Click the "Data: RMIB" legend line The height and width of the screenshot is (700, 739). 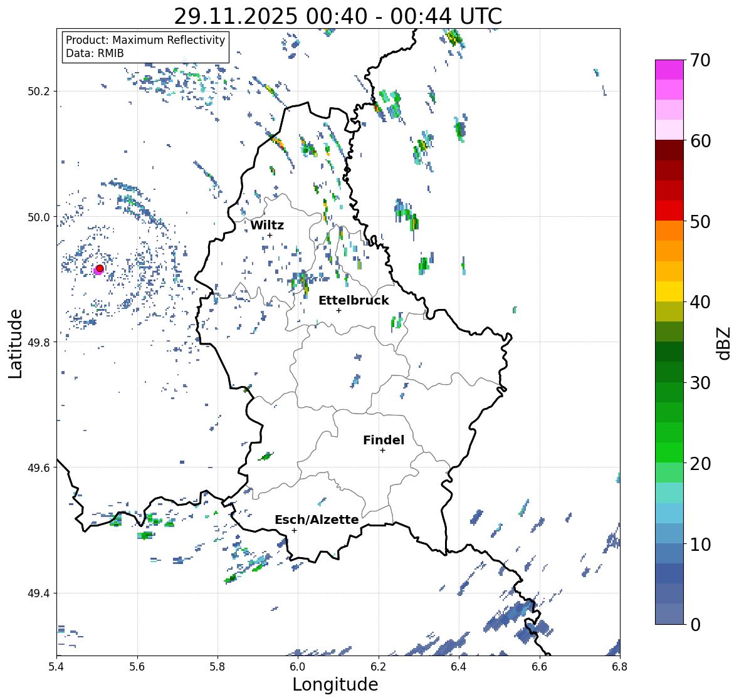95,53
